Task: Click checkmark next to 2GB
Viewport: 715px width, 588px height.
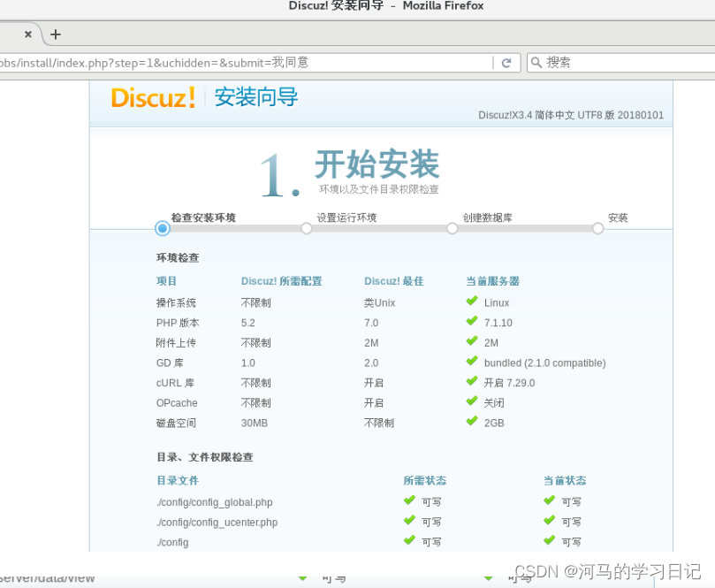Action: click(472, 421)
